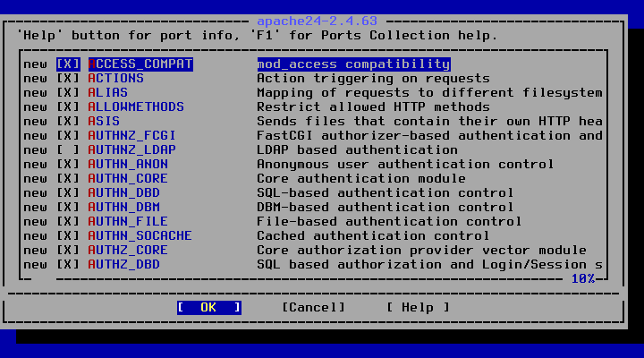Click description 'Anonymous user authentication control'
Image resolution: width=644 pixels, height=358 pixels.
coord(406,165)
